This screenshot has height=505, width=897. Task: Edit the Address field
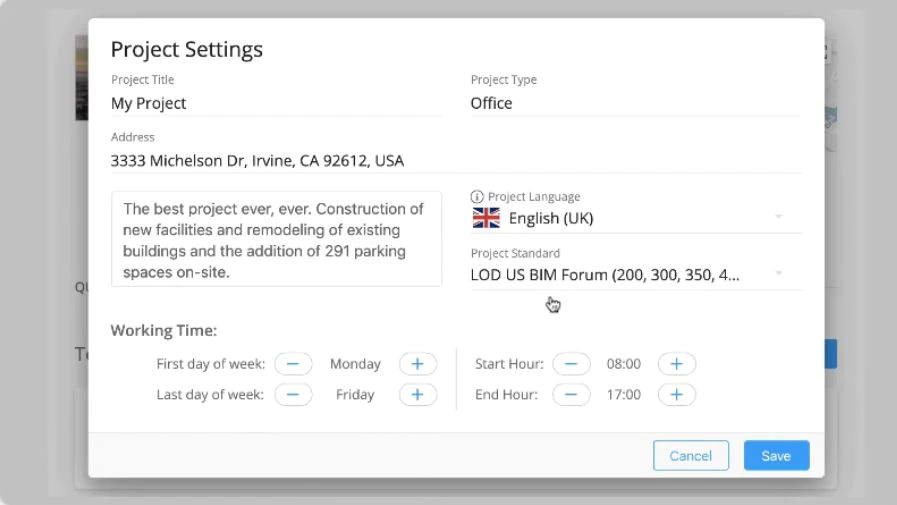pos(456,161)
